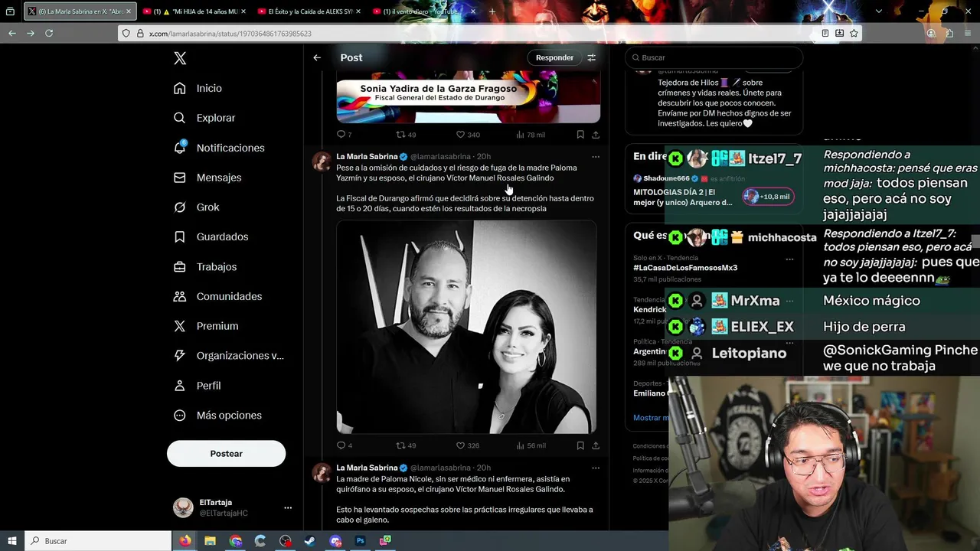Click the @lamarlasabrina handle on quirófano post
The width and height of the screenshot is (980, 551).
pos(440,468)
